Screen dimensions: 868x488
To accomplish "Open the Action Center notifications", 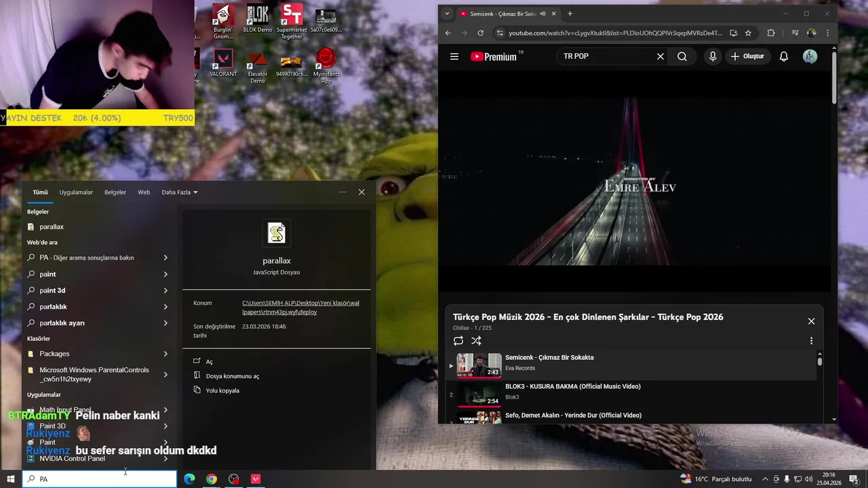I will (854, 479).
